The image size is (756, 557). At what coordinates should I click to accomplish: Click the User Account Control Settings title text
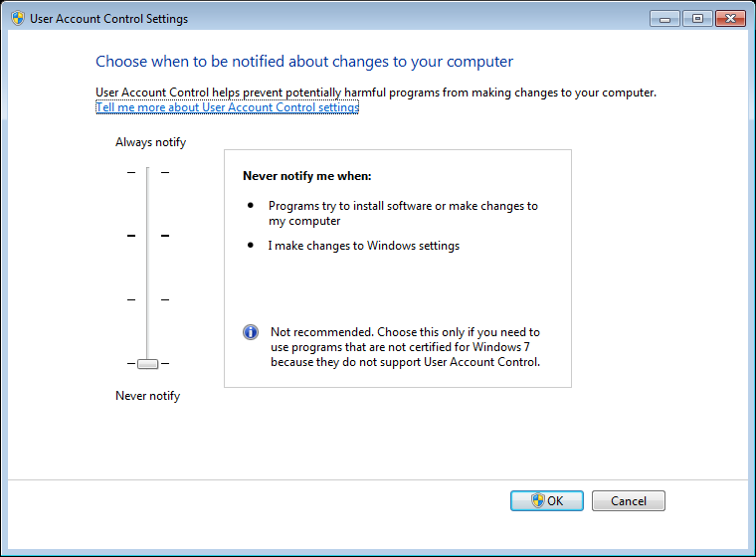tap(109, 19)
